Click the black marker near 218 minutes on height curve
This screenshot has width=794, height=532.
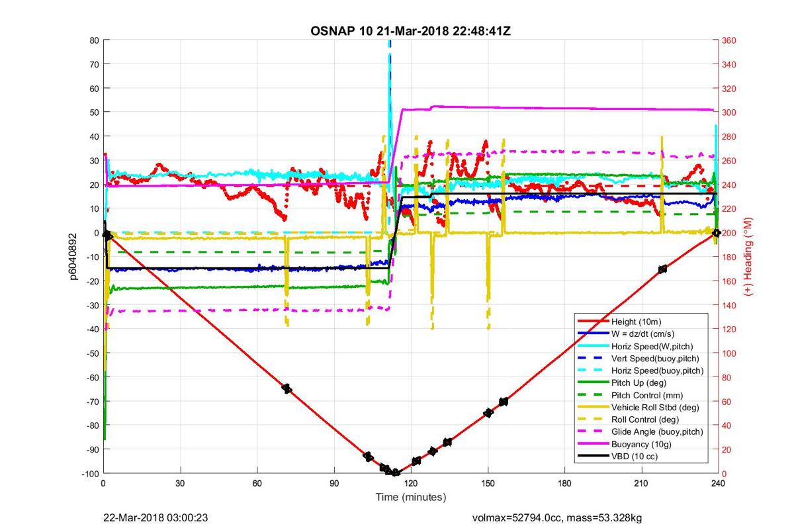click(662, 269)
